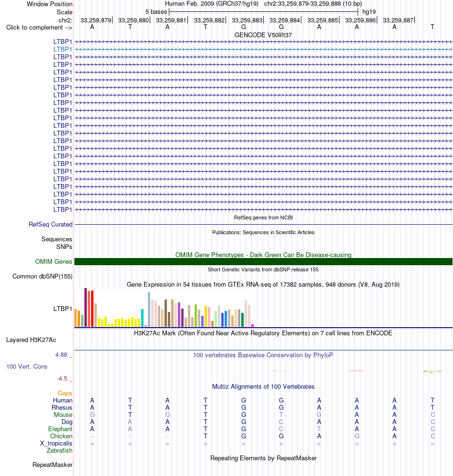Viewport: 453px width, 476px height.
Task: Click the 'Click to complement -->' label
Action: (x=39, y=28)
